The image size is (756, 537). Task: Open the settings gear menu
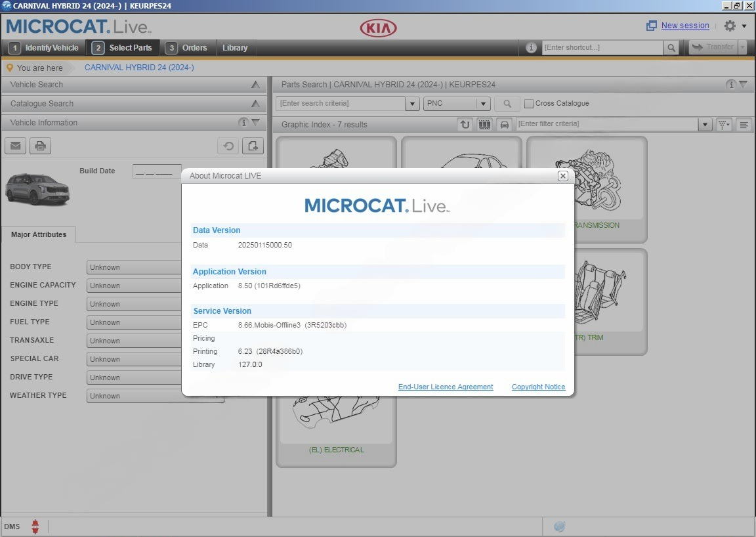730,26
